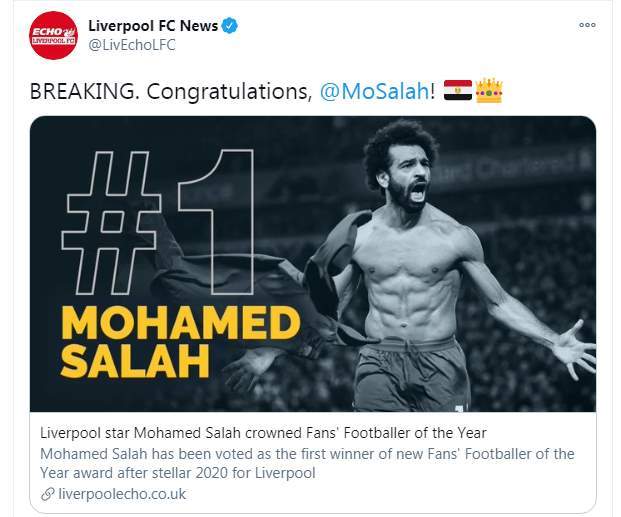Click the Egypt flag emoji
Screen dimensions: 621x517
[x=457, y=92]
